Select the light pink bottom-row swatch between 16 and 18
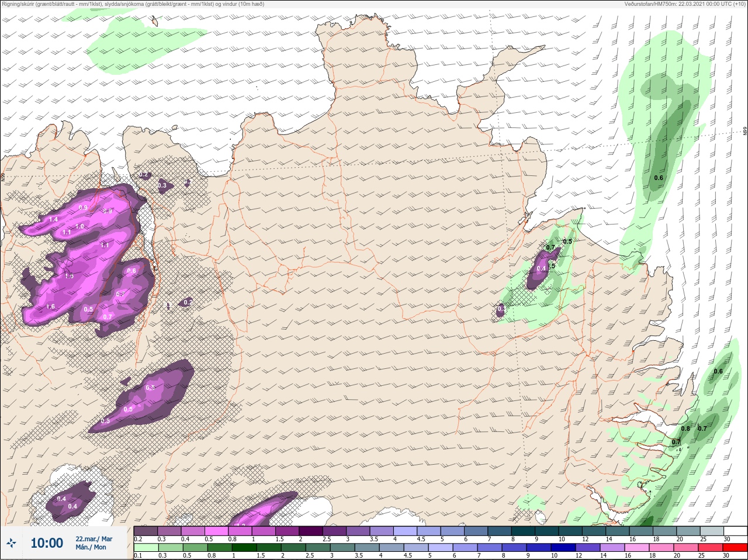This screenshot has width=748, height=560. 637,548
